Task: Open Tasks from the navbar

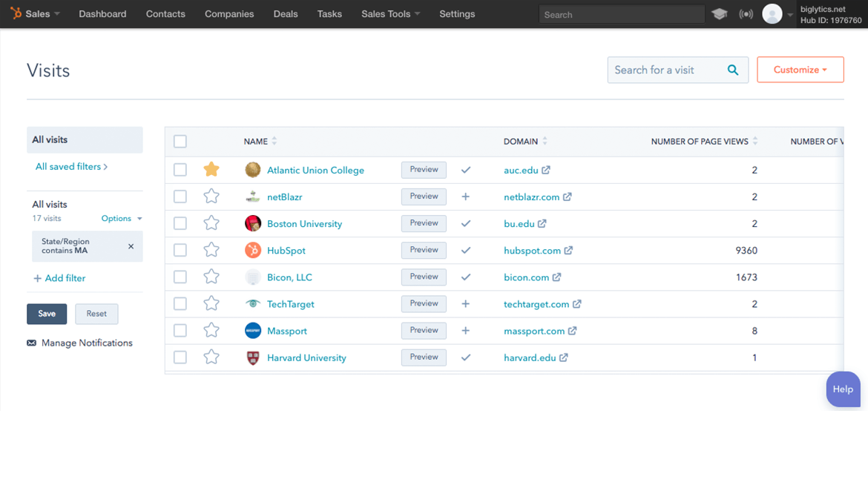Action: [x=329, y=14]
